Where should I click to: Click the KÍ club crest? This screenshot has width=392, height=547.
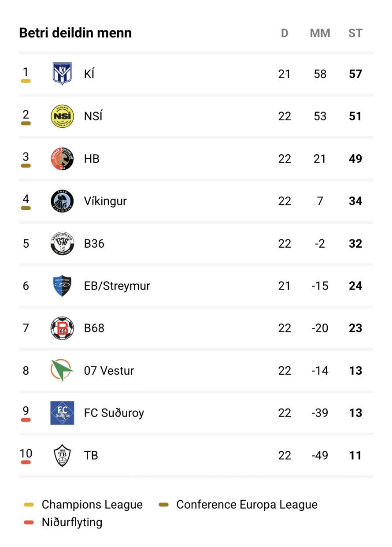(62, 74)
